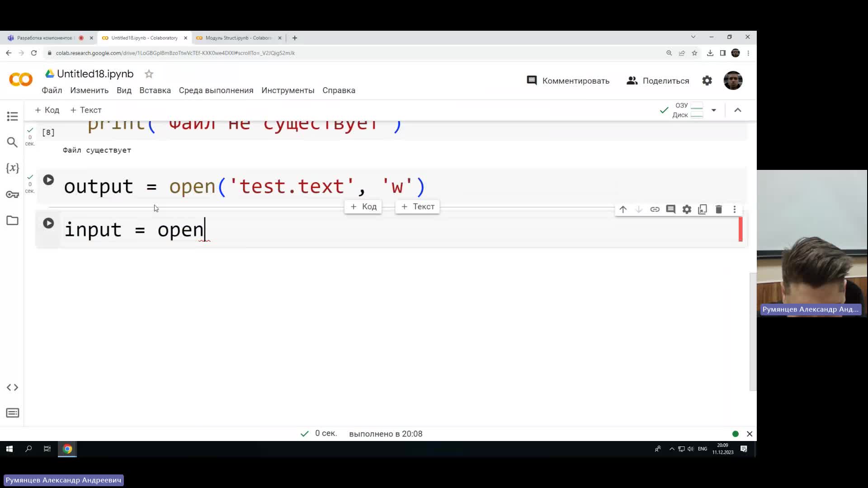The height and width of the screenshot is (488, 868).
Task: Run the input = open cell
Action: click(x=48, y=223)
